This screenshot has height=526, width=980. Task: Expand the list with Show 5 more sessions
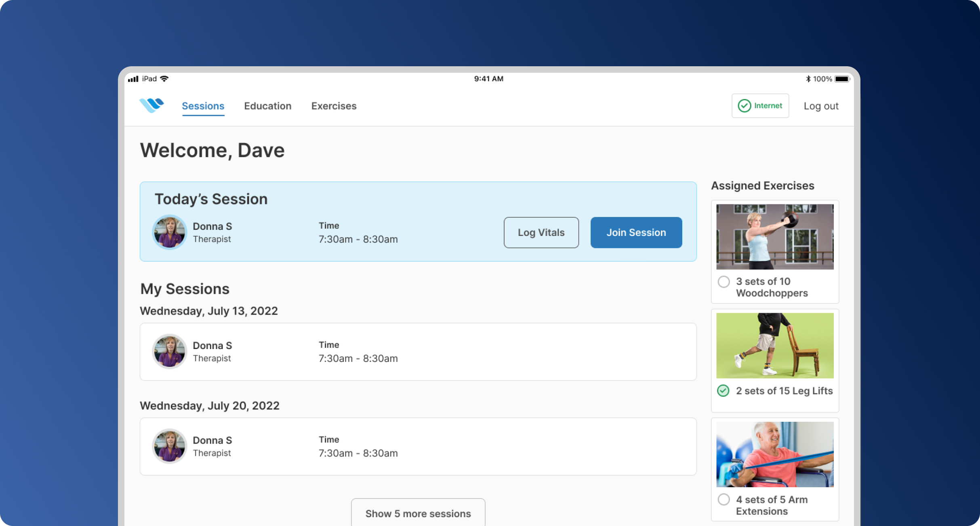coord(418,513)
